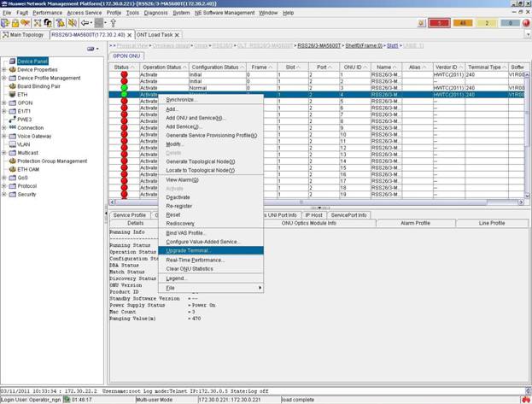Viewport: 532px width, 404px height.
Task: Click the user search toolbar icon
Action: click(48, 23)
